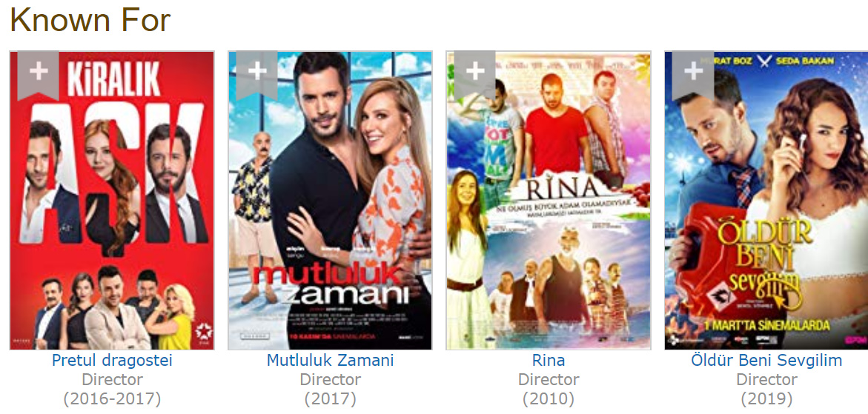Screen dimensions: 868x414
Task: Click Director label under Mutluluk Zamani
Action: coord(330,380)
